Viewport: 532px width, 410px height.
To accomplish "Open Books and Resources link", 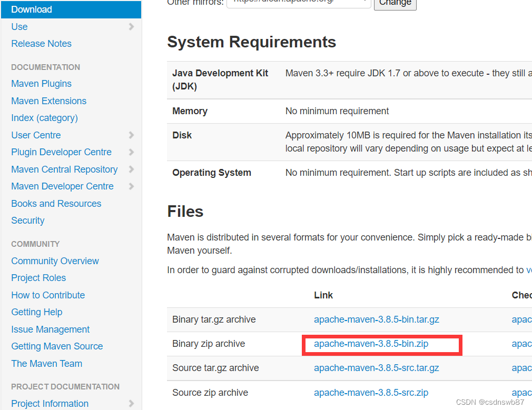I will click(56, 204).
